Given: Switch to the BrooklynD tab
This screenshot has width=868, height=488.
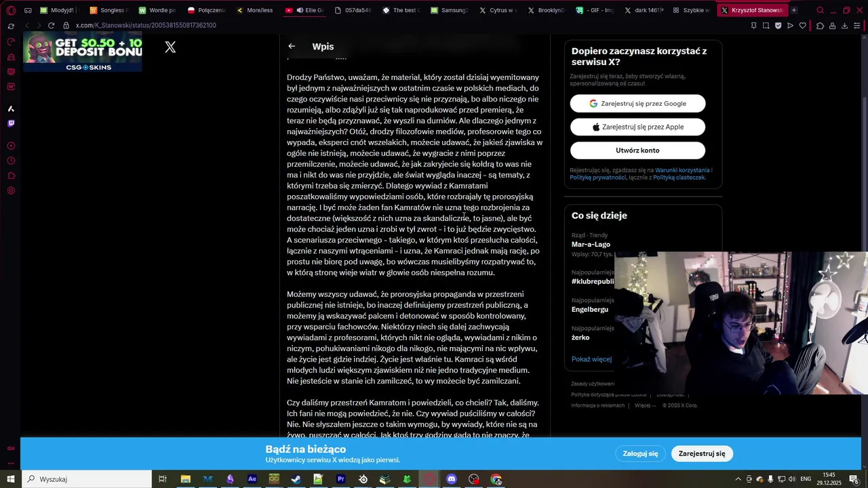Looking at the screenshot, I should pos(547,10).
